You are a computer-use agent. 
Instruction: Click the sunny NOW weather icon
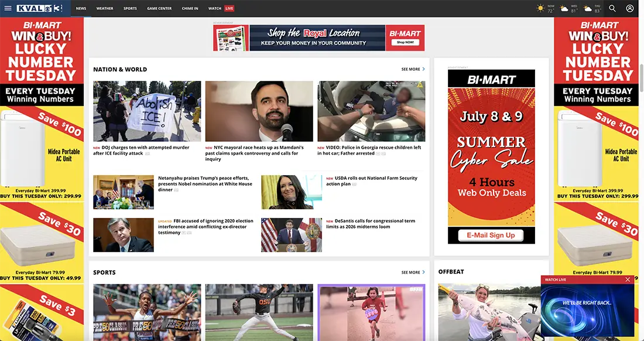click(540, 8)
